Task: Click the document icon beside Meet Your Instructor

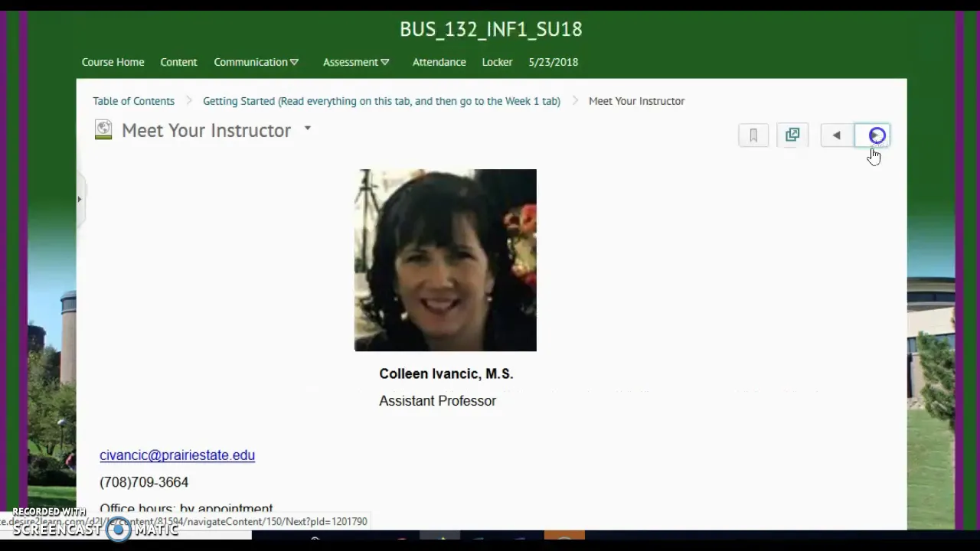Action: (103, 130)
